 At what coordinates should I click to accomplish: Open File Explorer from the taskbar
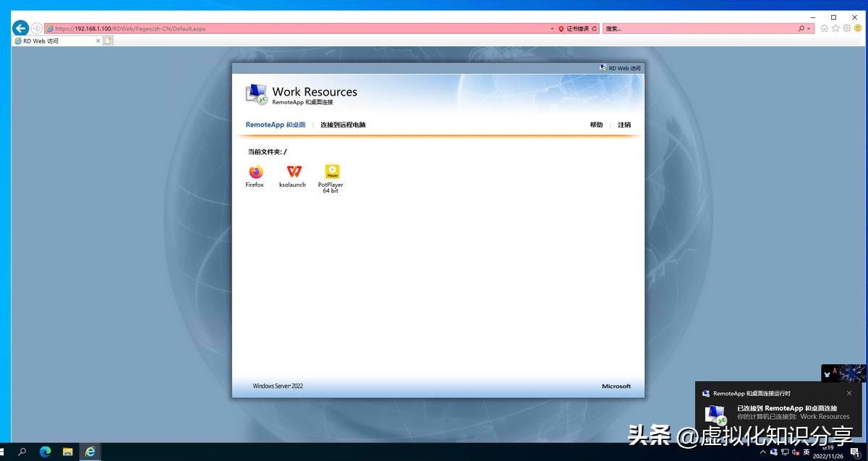point(68,452)
